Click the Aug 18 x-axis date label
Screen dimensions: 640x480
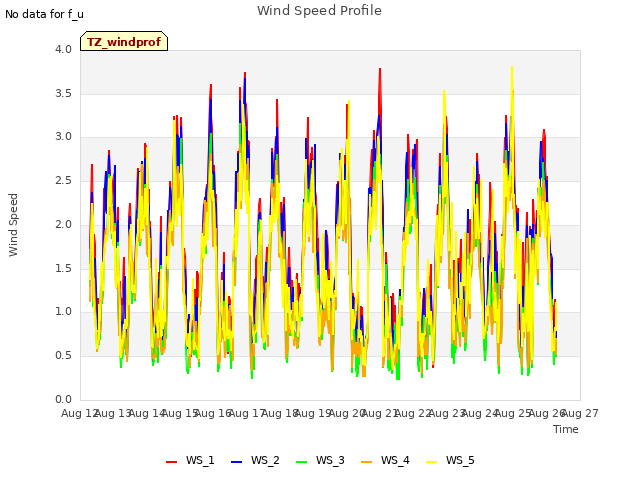280,413
